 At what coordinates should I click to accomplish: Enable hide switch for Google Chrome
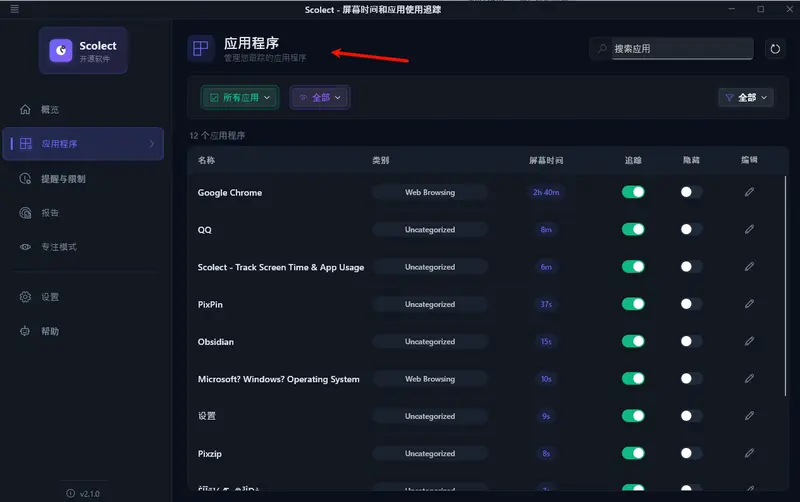[x=691, y=192]
